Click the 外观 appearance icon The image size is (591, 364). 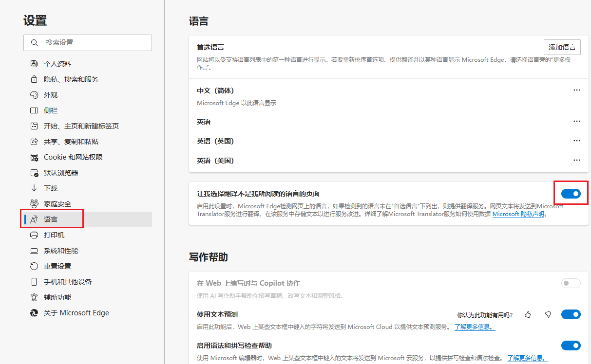tap(34, 94)
